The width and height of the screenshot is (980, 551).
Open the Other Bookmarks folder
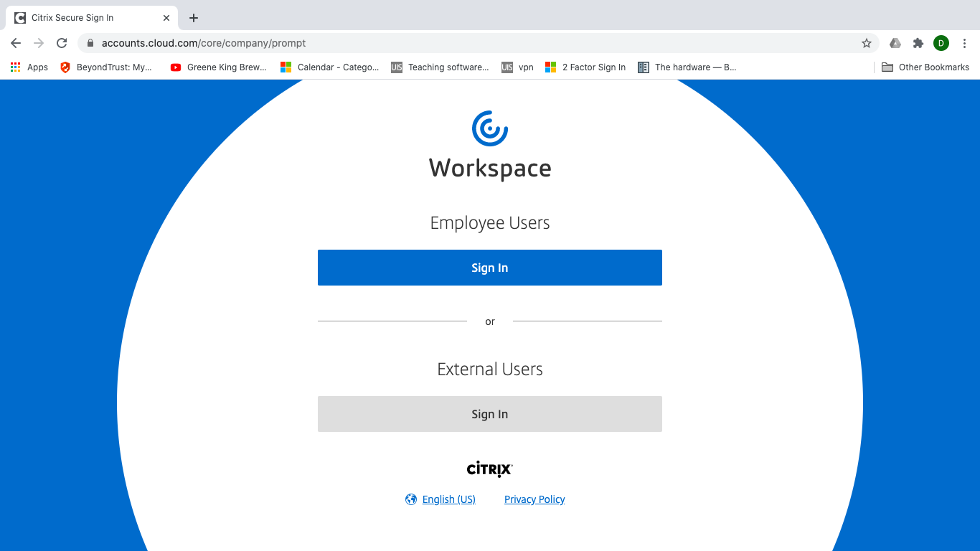[x=925, y=67]
